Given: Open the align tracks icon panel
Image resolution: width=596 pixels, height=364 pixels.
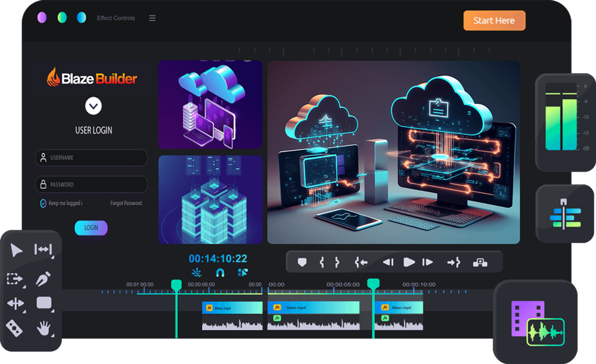Looking at the screenshot, I should 565,213.
